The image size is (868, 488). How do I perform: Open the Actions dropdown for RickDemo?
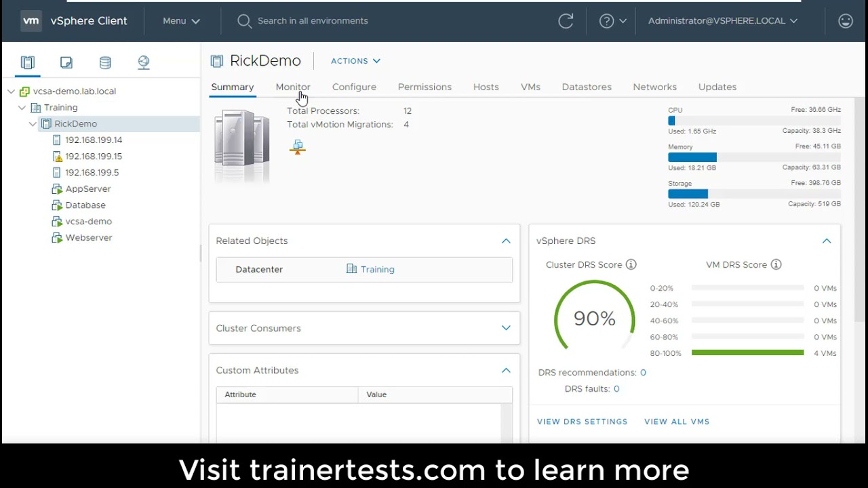click(355, 61)
